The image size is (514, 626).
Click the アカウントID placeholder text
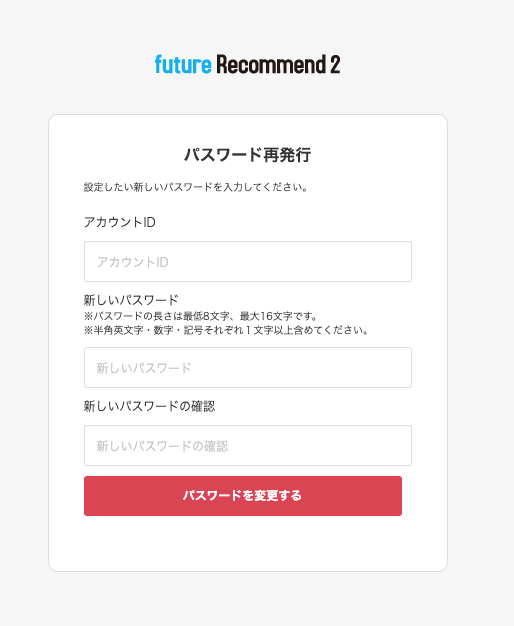point(132,262)
